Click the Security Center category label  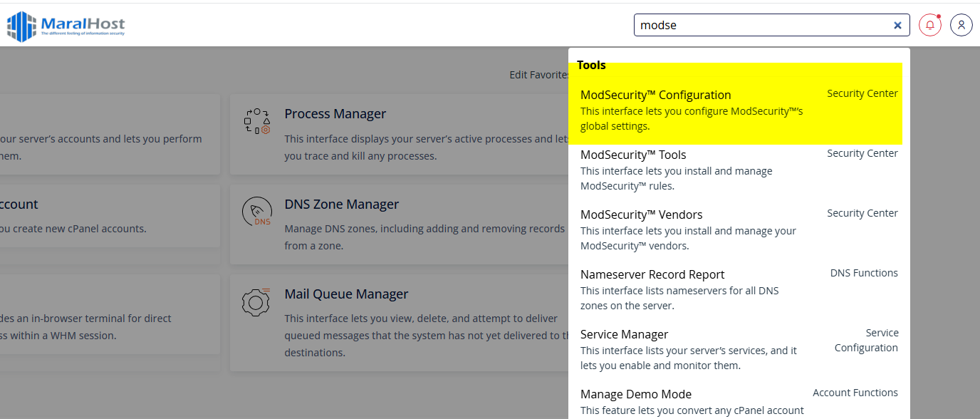(862, 93)
